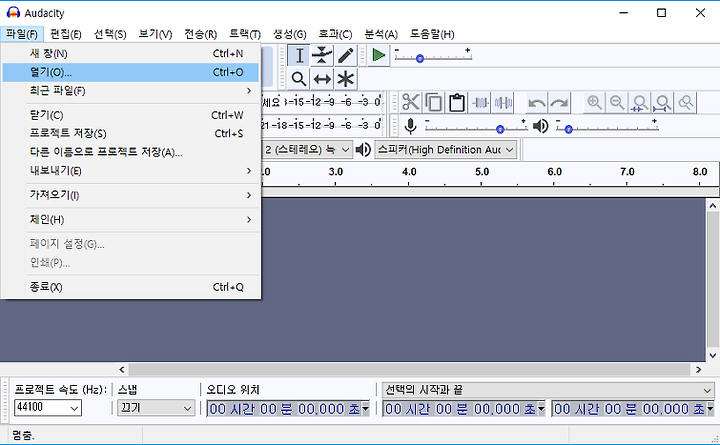This screenshot has width=720, height=445.
Task: Choose 새 창 from the file menu
Action: tap(130, 54)
